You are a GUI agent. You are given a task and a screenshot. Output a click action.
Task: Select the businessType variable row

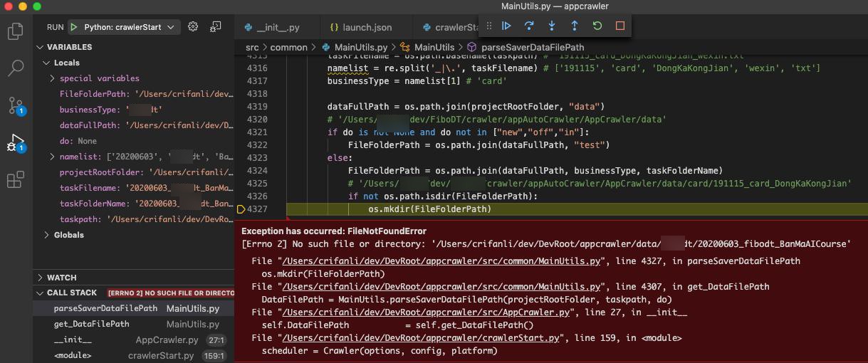pyautogui.click(x=133, y=110)
